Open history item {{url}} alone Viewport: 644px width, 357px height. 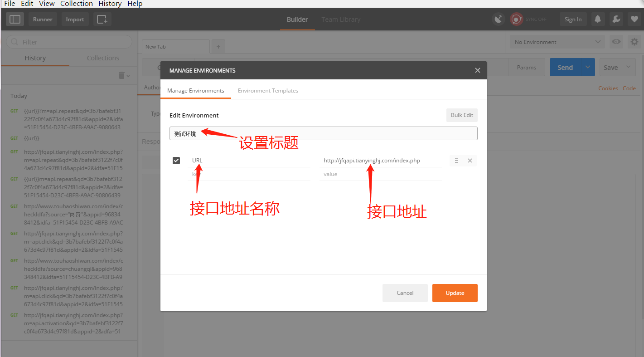point(32,138)
